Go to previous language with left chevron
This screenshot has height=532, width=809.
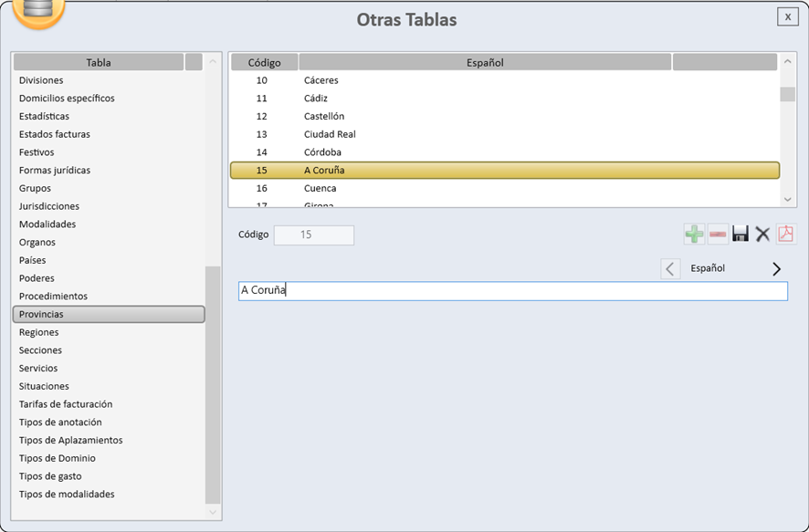coord(670,268)
